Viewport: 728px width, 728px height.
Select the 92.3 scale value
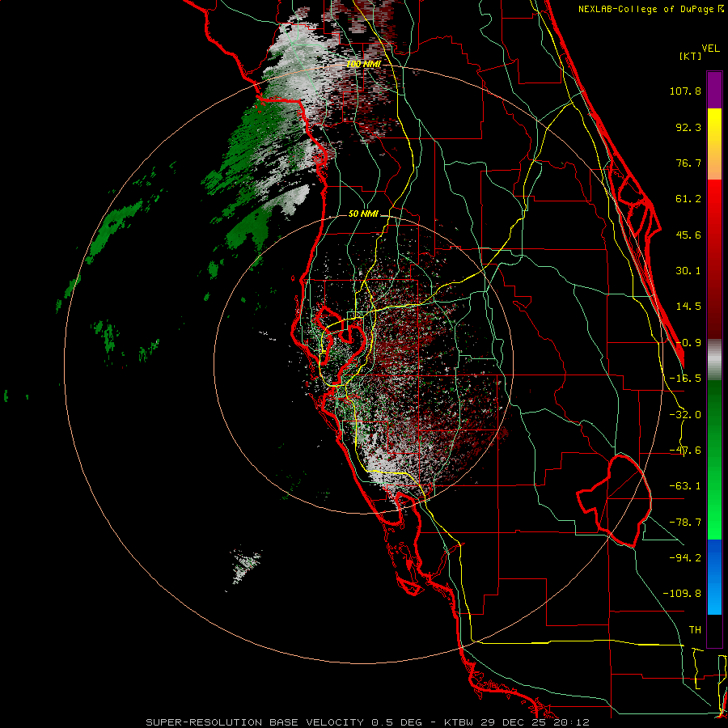(x=688, y=127)
